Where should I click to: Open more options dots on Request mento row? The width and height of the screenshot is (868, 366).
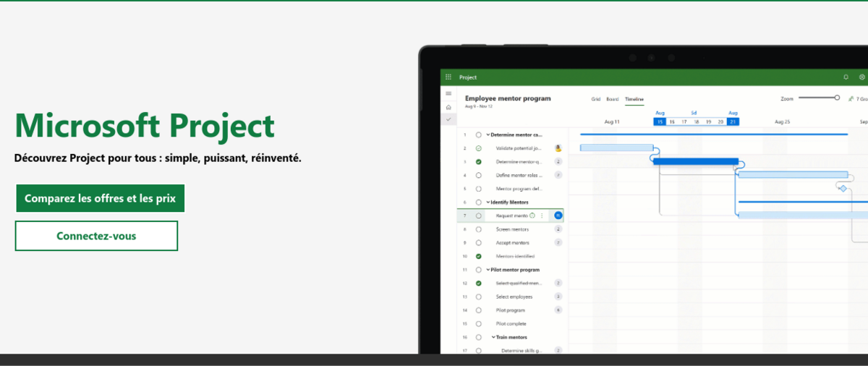point(542,216)
